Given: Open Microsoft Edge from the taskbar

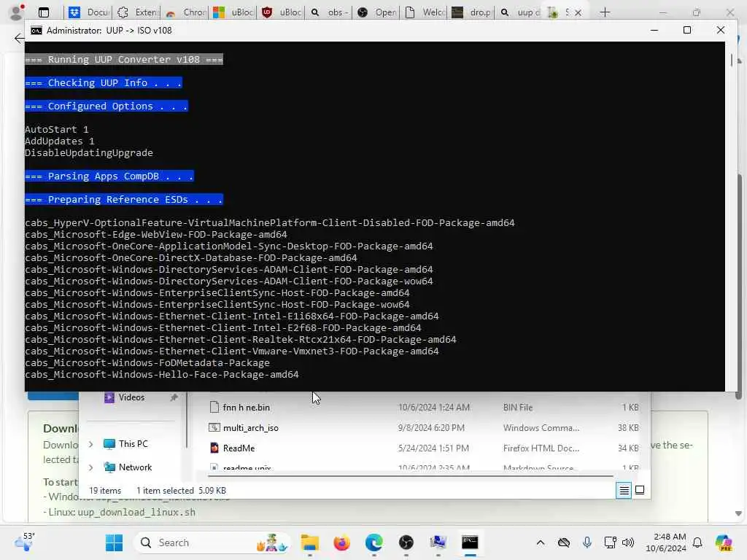Looking at the screenshot, I should coord(374,542).
